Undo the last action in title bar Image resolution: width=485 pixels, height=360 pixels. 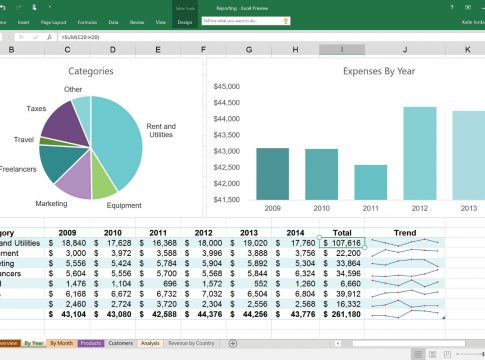2,7
